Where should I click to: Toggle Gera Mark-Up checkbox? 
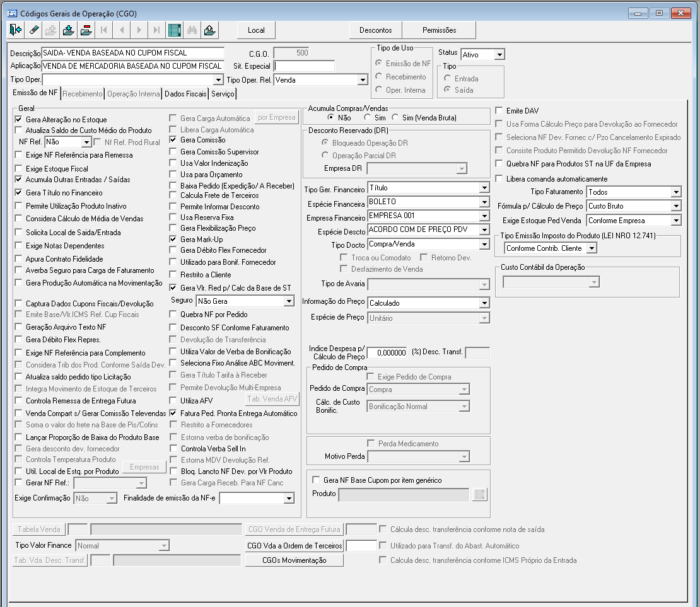(x=173, y=240)
